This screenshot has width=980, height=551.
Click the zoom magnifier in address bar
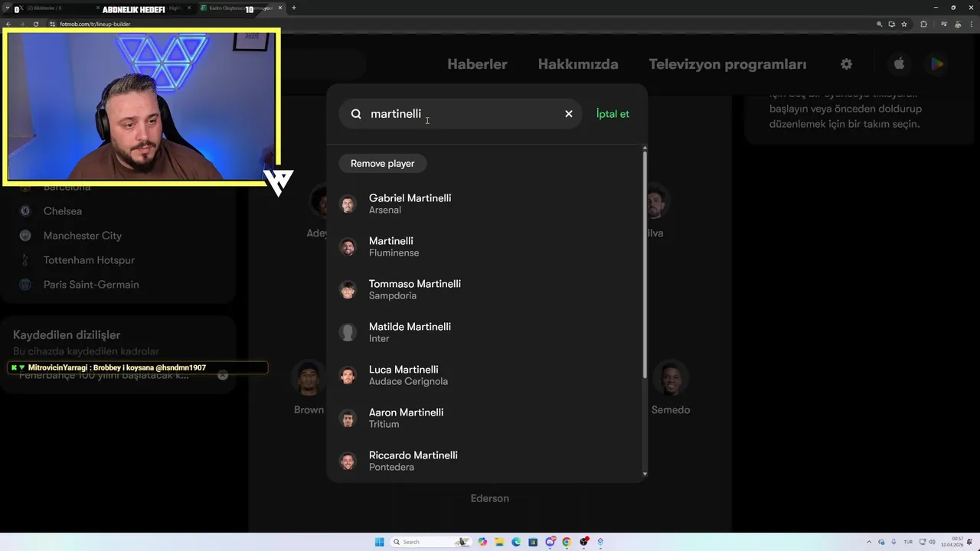[880, 24]
